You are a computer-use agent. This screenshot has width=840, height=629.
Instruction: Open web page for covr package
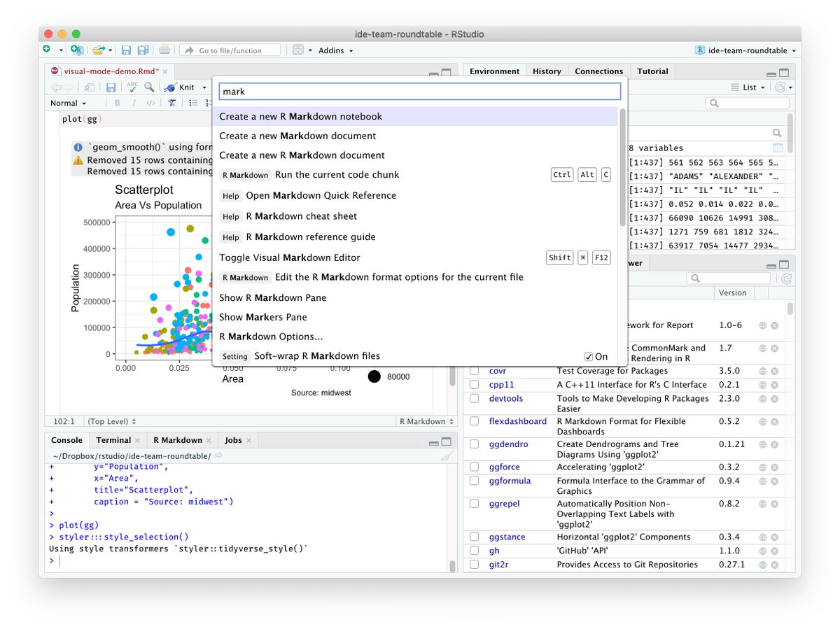[x=762, y=371]
